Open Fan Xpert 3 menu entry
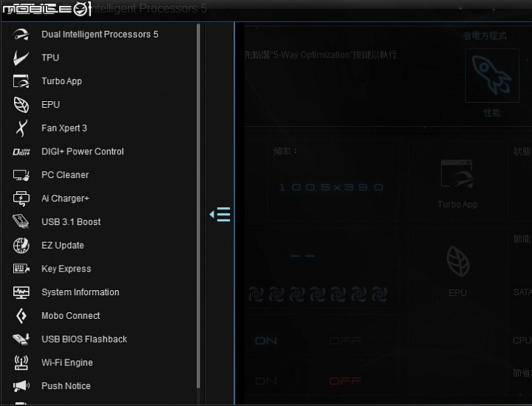Screen dimensions: 532x406 click(64, 128)
